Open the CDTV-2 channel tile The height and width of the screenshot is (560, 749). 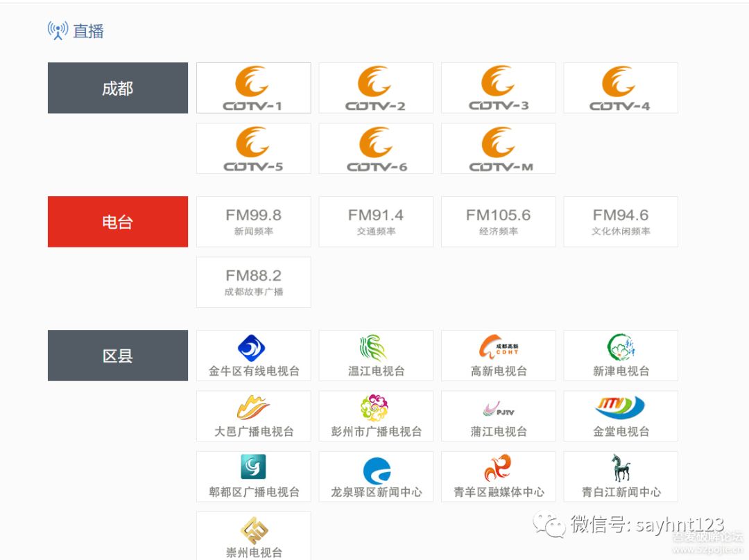376,88
